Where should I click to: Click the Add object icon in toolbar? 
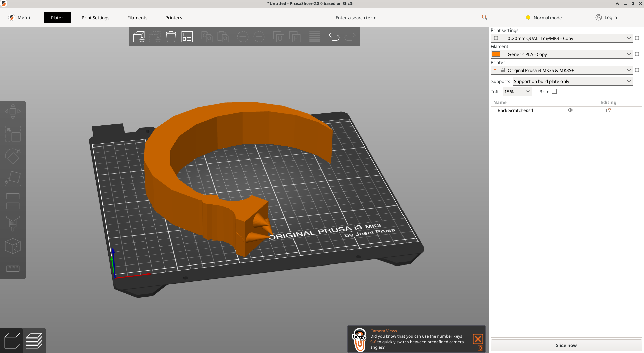click(139, 37)
